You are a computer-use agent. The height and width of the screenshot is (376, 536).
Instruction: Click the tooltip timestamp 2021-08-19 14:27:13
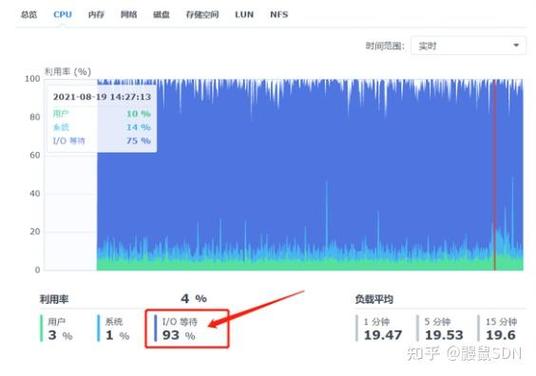102,97
